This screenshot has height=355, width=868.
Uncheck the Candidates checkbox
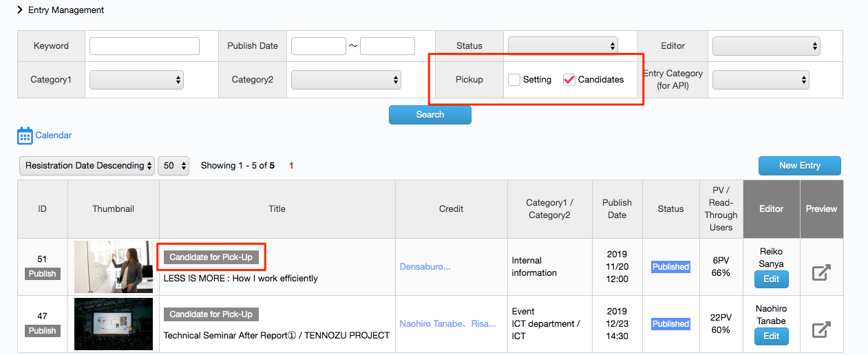click(569, 80)
